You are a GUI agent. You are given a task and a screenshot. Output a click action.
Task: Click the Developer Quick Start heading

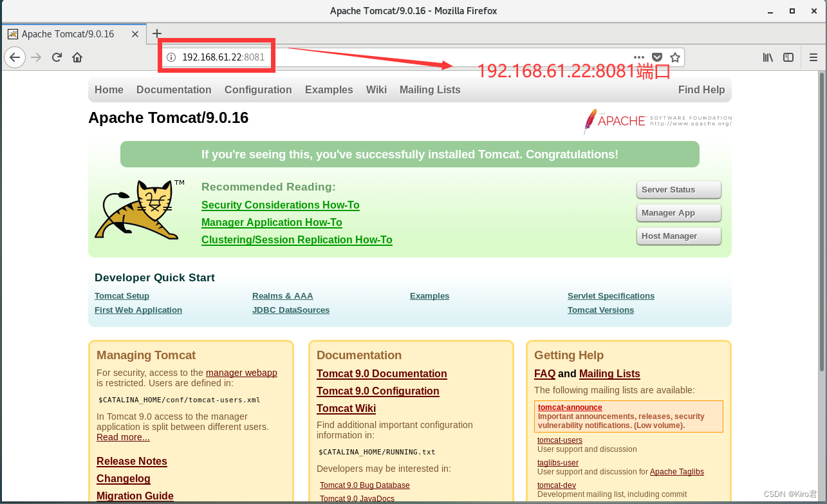[x=154, y=278]
